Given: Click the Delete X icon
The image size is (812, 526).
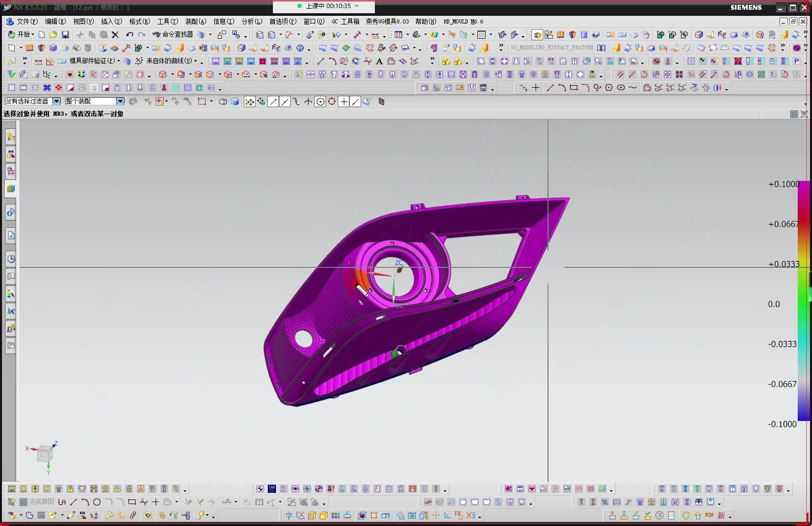Looking at the screenshot, I should tap(115, 35).
